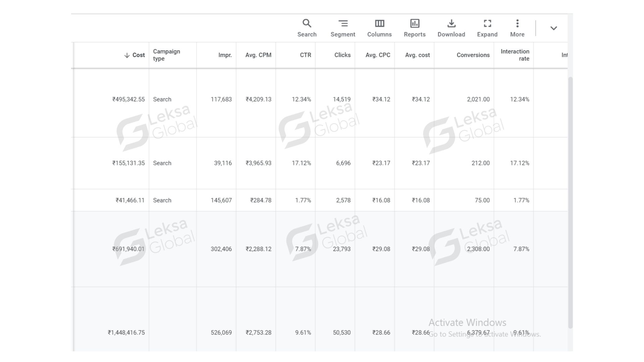Click the Avg. cost column header
644x362 pixels.
pyautogui.click(x=417, y=55)
